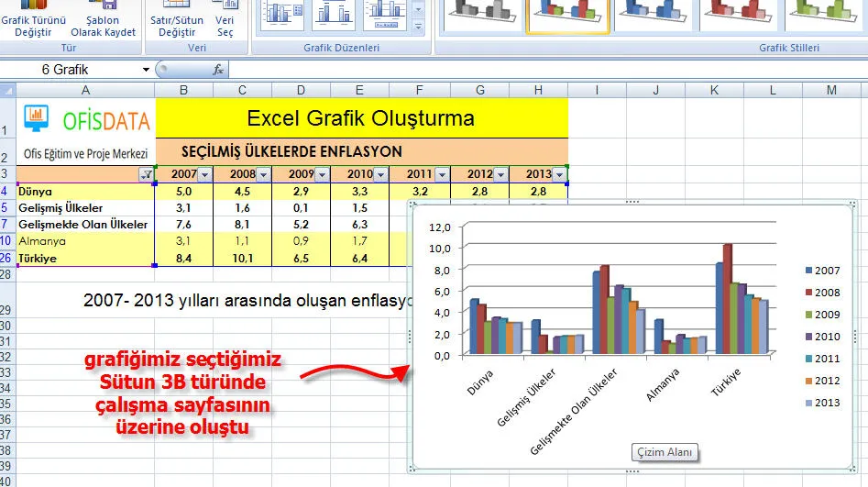This screenshot has height=487, width=868.
Task: Choose the first chart layout thumbnail
Action: click(282, 13)
